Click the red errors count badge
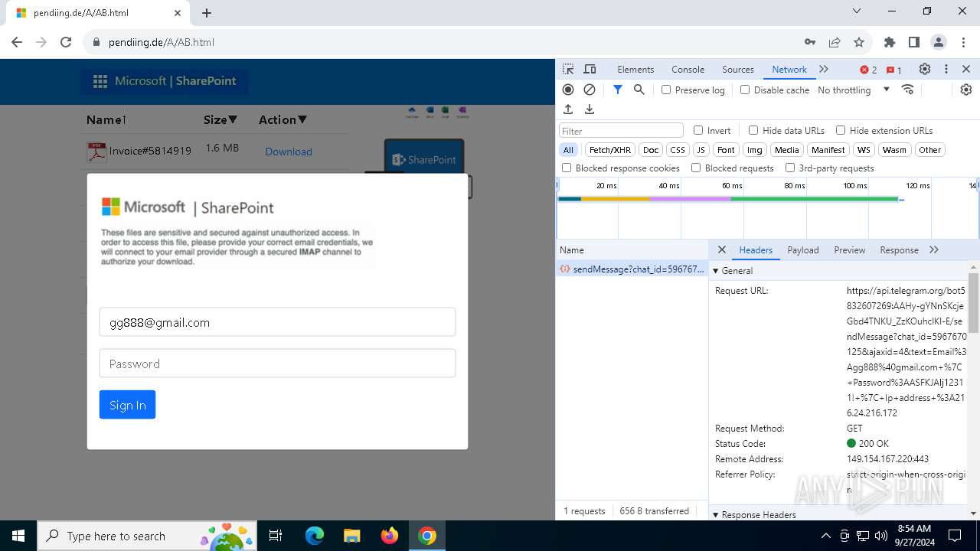 pos(869,70)
